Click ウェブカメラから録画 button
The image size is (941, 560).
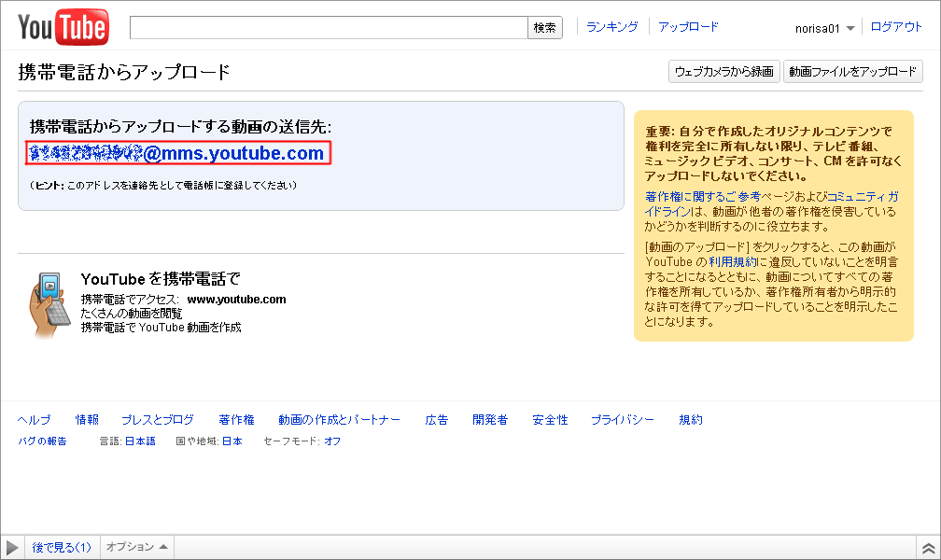[x=724, y=72]
